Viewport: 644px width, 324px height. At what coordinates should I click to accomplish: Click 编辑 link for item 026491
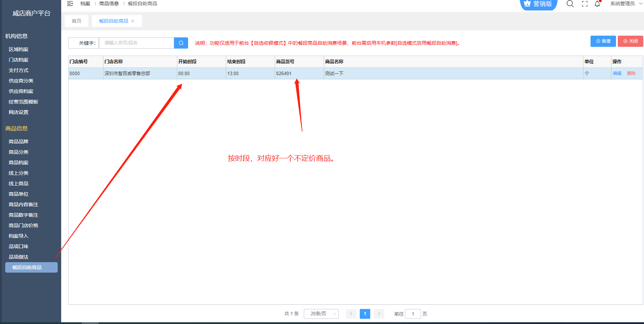(x=617, y=73)
